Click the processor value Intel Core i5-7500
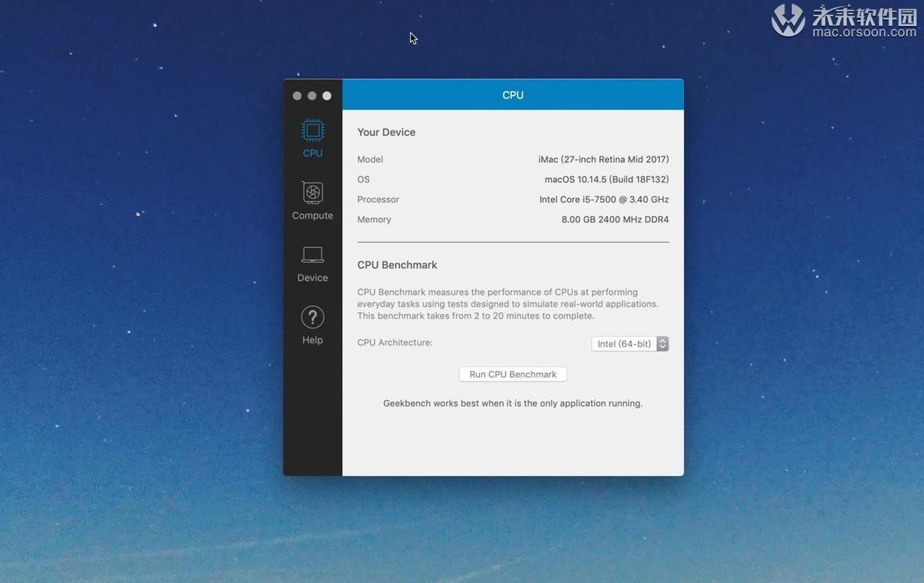The height and width of the screenshot is (583, 924). coord(604,200)
